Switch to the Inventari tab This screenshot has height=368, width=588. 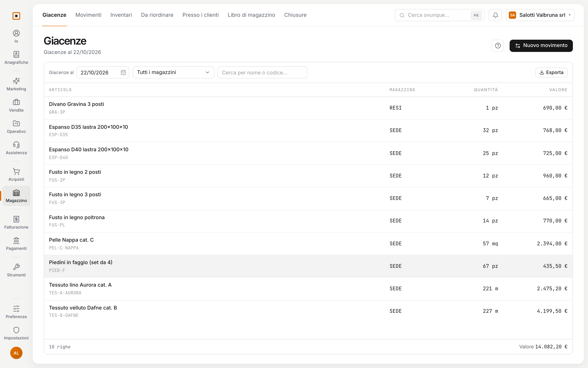click(x=121, y=15)
